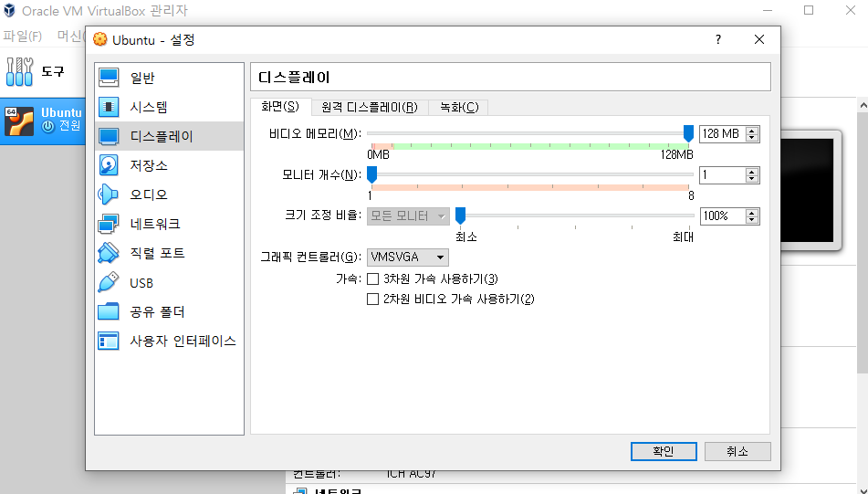Click the 최대 label under scale slider
Image resolution: width=868 pixels, height=494 pixels.
(683, 236)
